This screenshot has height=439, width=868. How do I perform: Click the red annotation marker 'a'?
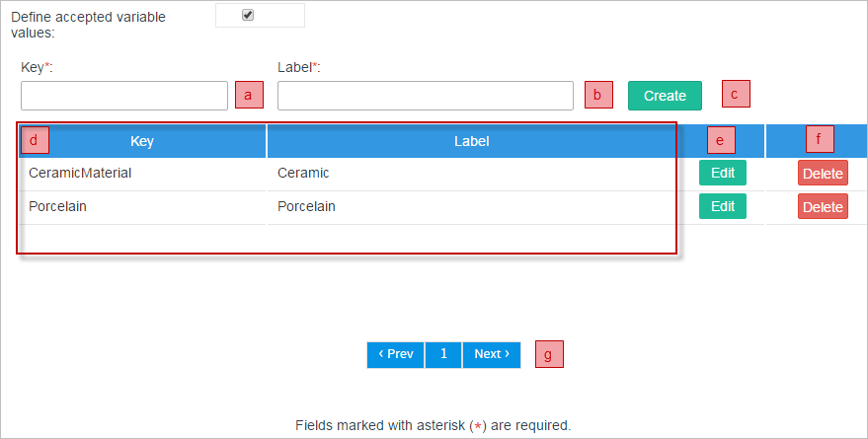[x=250, y=95]
